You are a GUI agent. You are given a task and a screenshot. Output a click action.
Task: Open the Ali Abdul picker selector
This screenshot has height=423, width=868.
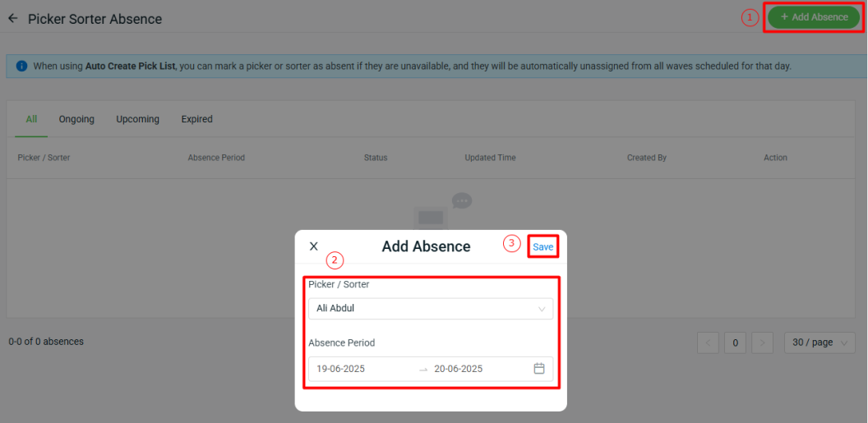[x=431, y=309]
